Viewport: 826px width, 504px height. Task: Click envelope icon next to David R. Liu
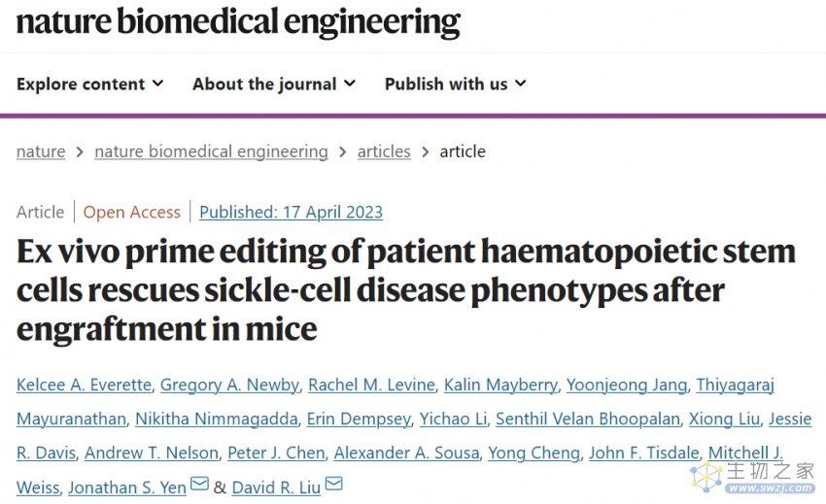(334, 484)
